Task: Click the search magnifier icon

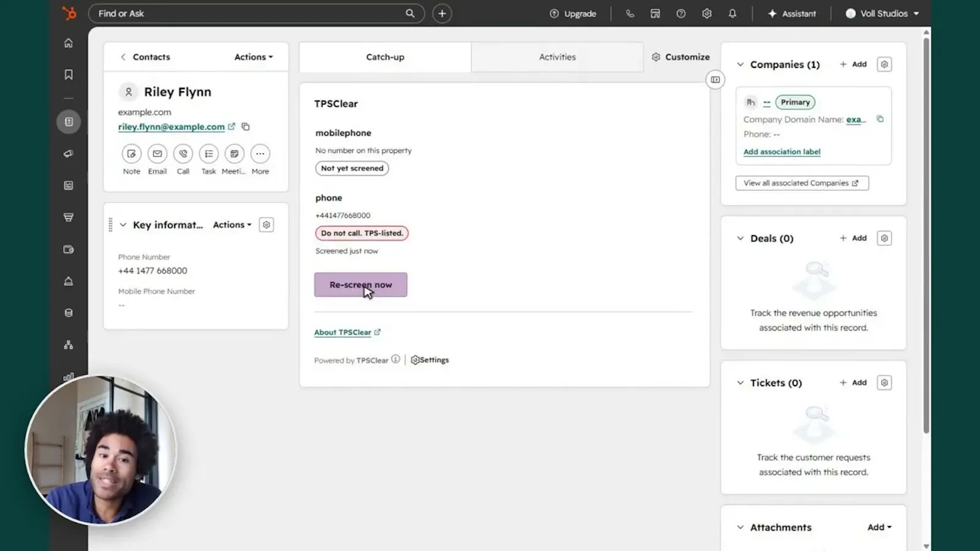Action: (x=410, y=13)
